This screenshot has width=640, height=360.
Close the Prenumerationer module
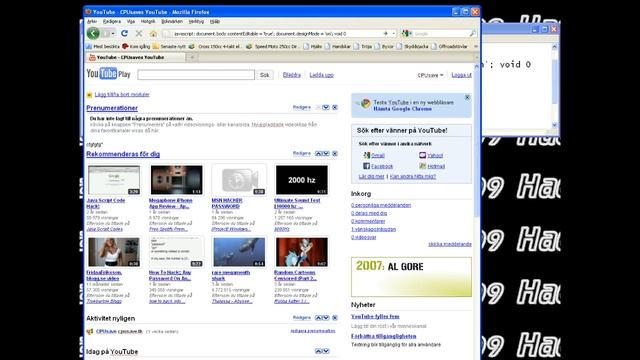pos(335,107)
